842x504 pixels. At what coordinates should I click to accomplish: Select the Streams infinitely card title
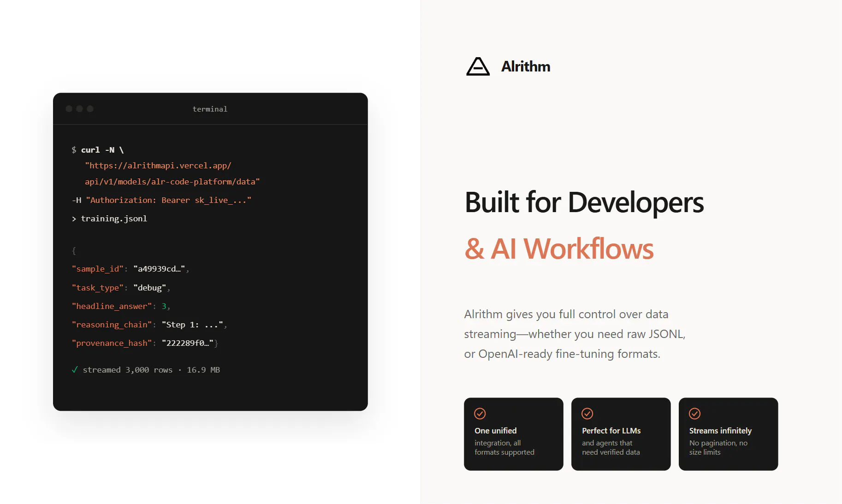720,431
